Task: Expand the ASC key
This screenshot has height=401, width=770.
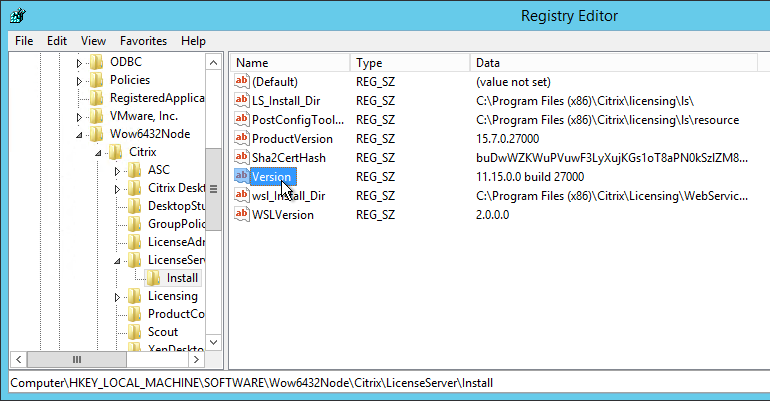Action: 117,171
